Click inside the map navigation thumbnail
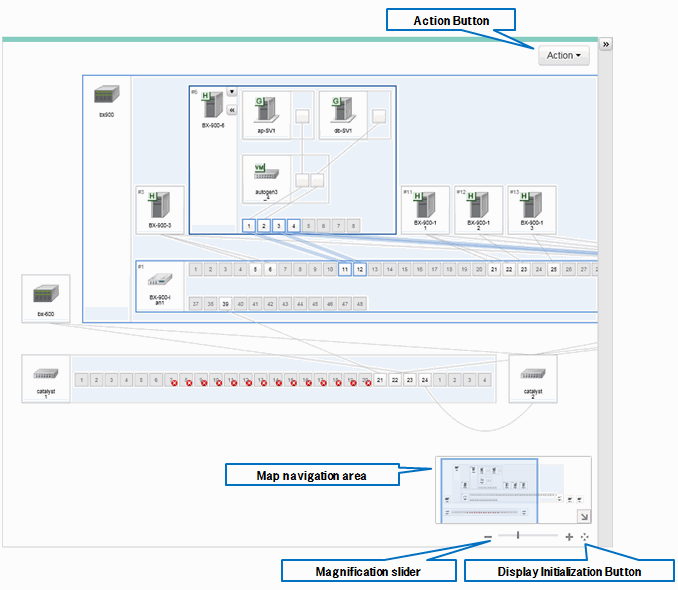 500,490
